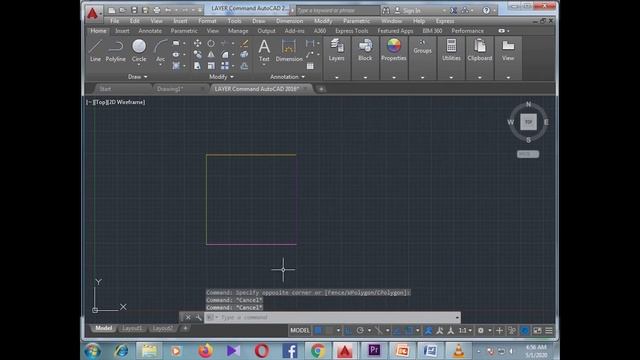Toggle hardware acceleration in status bar
Screen dimensions: 640x360
(x=525, y=331)
